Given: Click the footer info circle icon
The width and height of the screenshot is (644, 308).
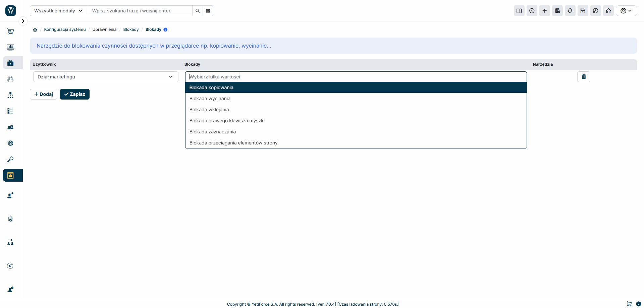Looking at the screenshot, I should click(x=639, y=304).
